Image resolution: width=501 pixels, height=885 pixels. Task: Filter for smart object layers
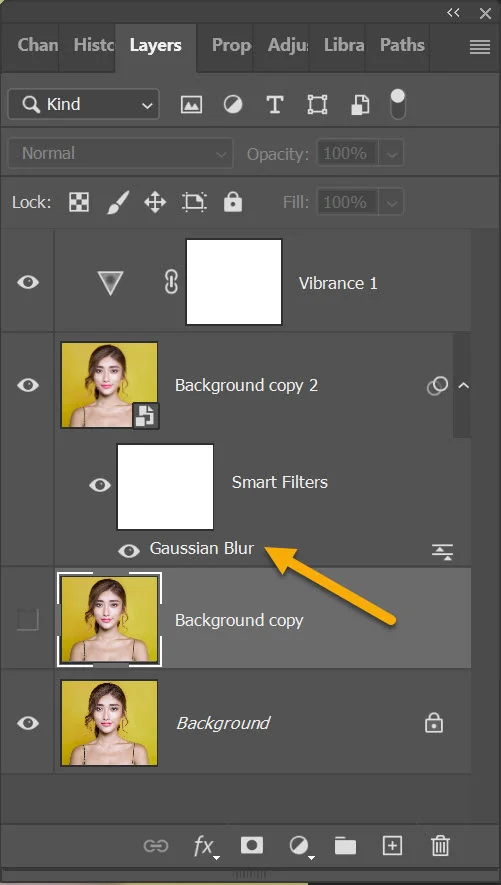(x=360, y=104)
